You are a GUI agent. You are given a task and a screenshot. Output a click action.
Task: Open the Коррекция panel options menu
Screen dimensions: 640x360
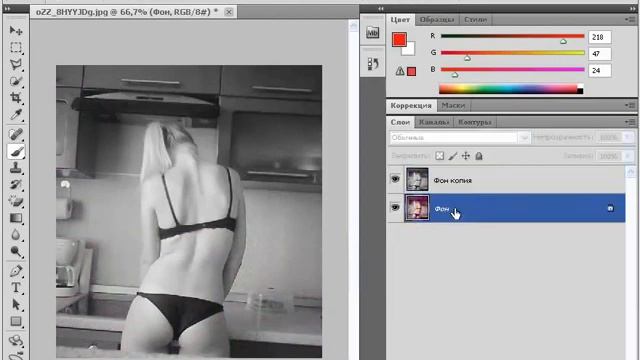pos(631,105)
